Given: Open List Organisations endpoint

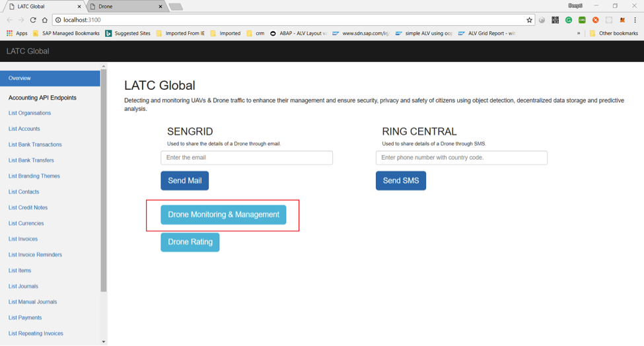Looking at the screenshot, I should coord(30,113).
